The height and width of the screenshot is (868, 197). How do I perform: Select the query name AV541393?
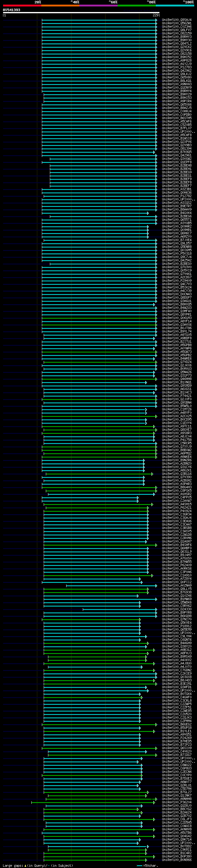(x=11, y=10)
